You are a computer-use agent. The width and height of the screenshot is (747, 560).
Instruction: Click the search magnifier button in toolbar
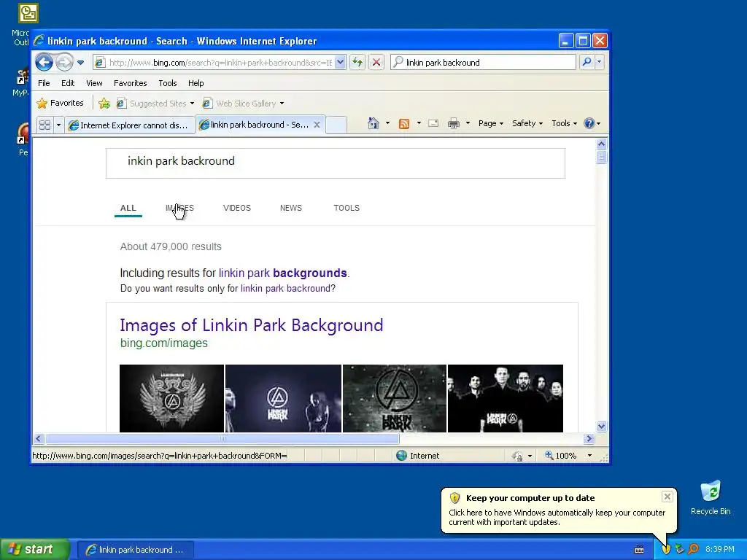click(x=587, y=62)
